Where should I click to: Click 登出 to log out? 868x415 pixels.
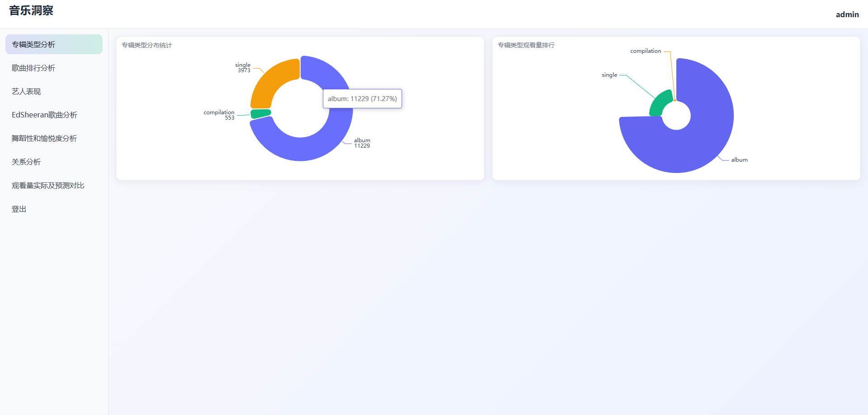tap(19, 209)
